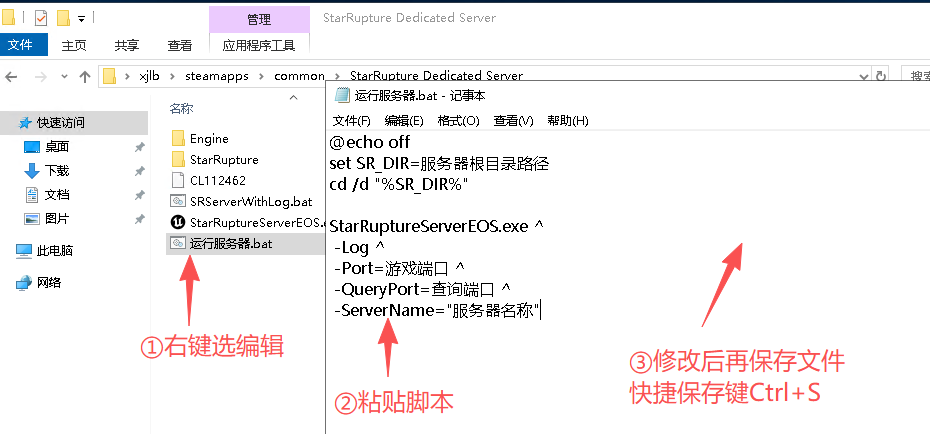930x434 pixels.
Task: Open the Notepad Edit (编辑) menu
Action: click(x=404, y=120)
